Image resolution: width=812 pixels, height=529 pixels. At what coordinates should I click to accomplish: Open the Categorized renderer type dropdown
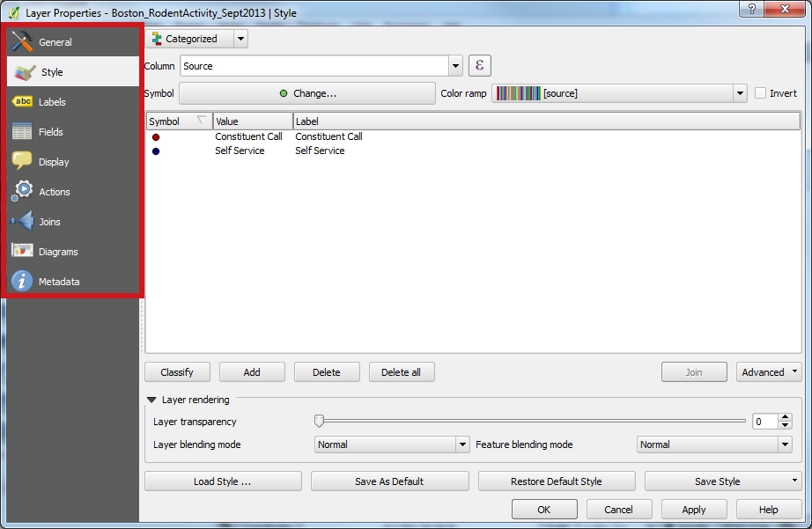click(x=196, y=39)
